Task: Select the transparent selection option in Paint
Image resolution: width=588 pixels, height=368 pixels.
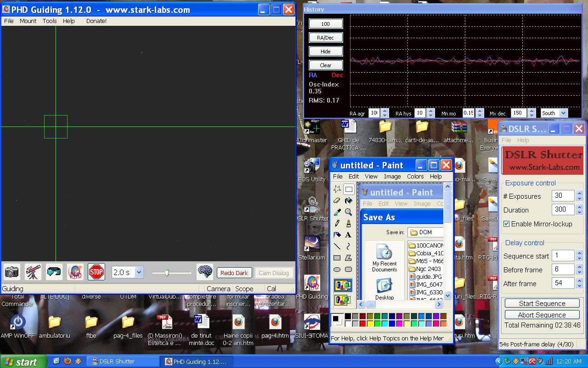Action: point(343,299)
